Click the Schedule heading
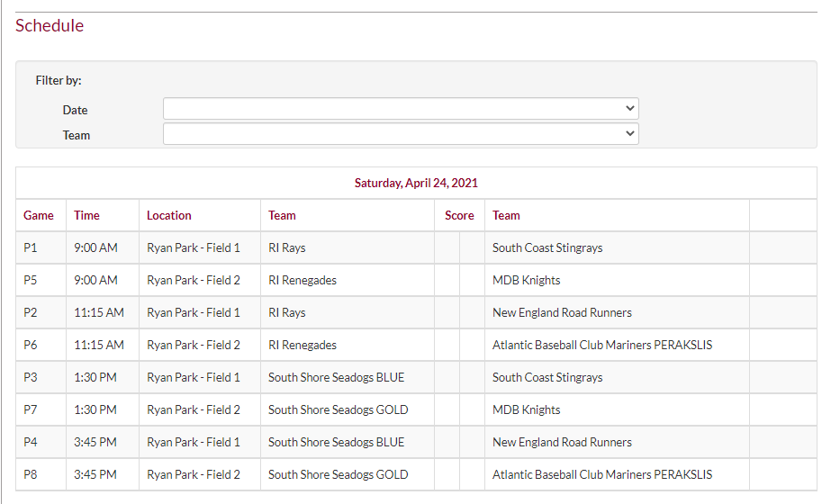The width and height of the screenshot is (831, 504). point(50,26)
